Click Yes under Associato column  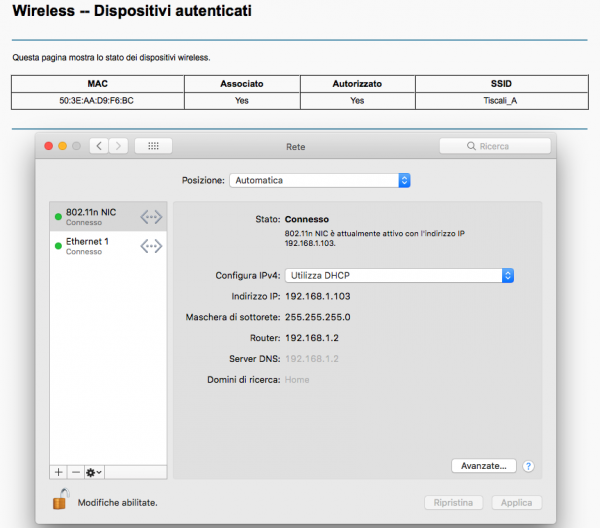coord(242,101)
